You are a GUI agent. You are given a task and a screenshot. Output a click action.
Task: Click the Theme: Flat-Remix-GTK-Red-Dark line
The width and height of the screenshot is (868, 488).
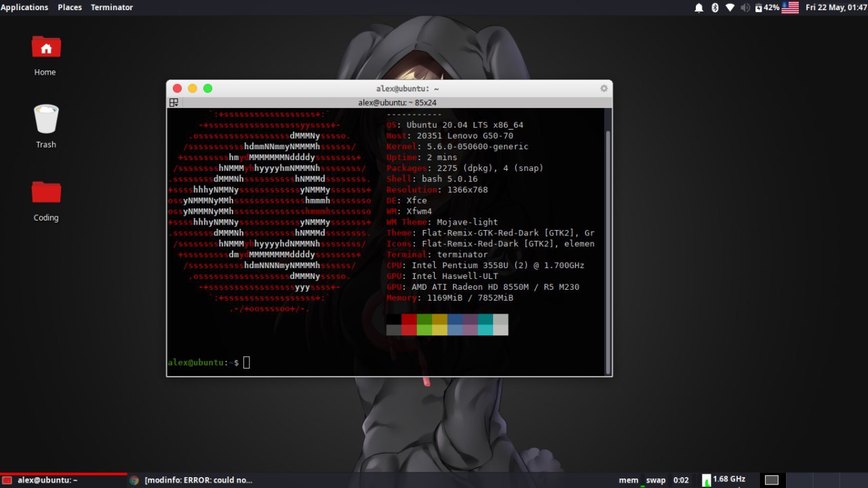(x=490, y=233)
